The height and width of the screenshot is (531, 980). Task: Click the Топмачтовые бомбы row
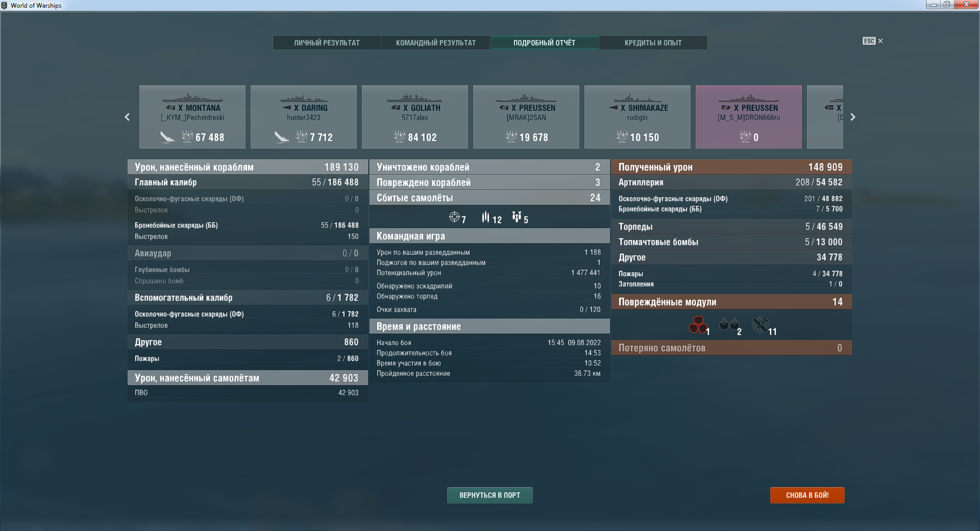tap(731, 242)
